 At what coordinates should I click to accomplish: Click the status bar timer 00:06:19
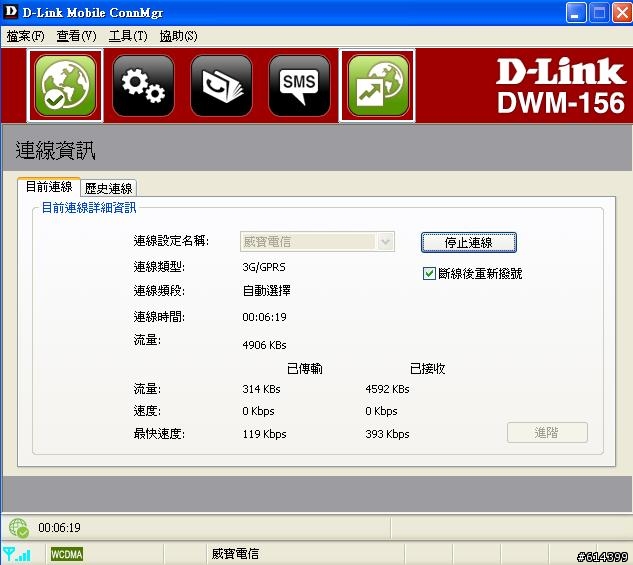[59, 528]
